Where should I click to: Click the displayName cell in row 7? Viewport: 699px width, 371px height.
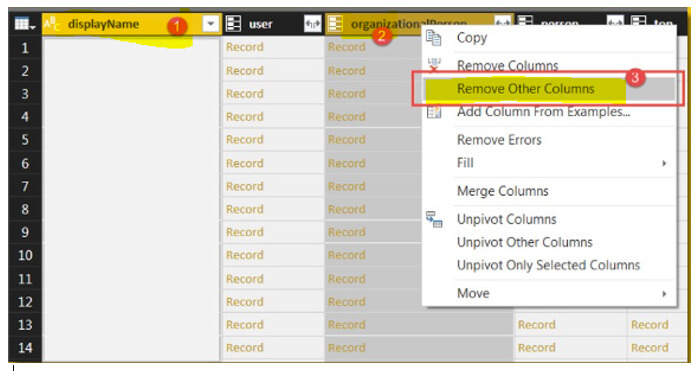click(132, 186)
